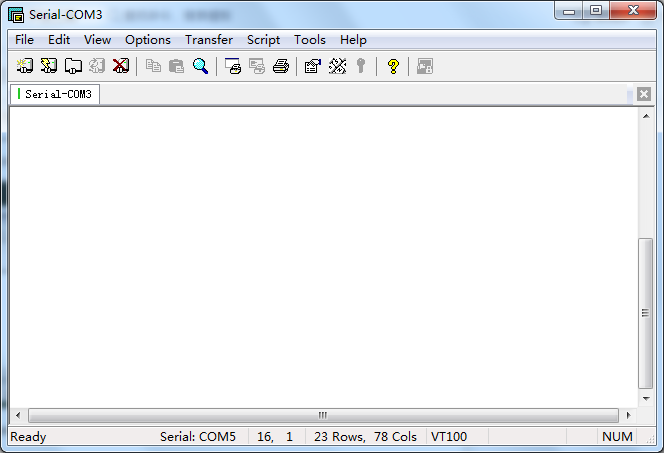The width and height of the screenshot is (664, 453).
Task: Open Session Options properties icon
Action: pyautogui.click(x=312, y=66)
